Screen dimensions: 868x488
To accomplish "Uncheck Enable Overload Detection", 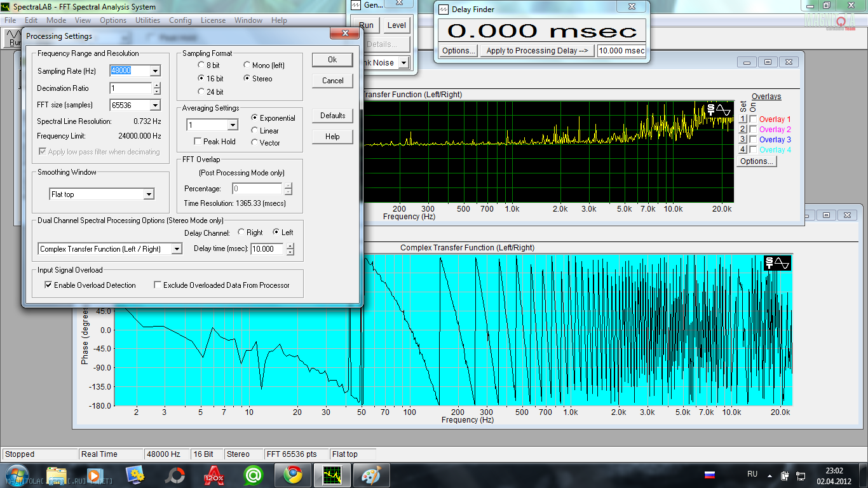I will [48, 285].
